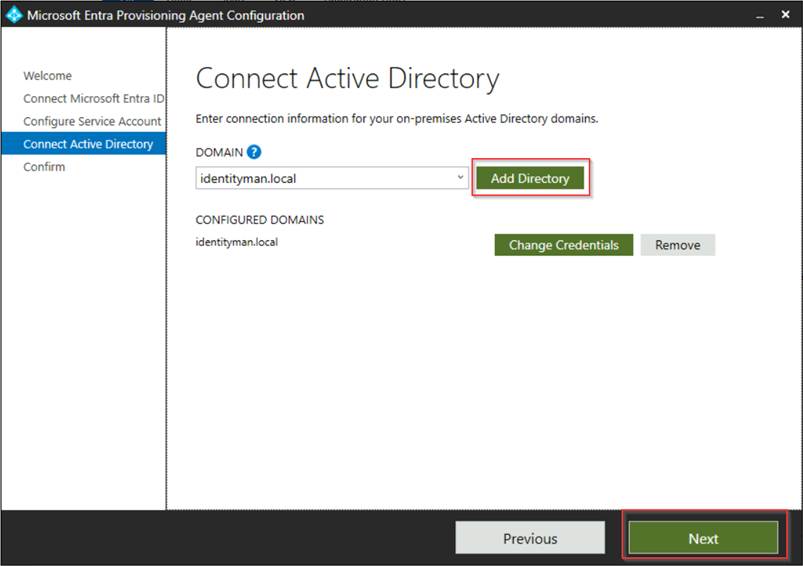Click inside the domain combo box text
Screen dimensions: 803x566
point(320,178)
